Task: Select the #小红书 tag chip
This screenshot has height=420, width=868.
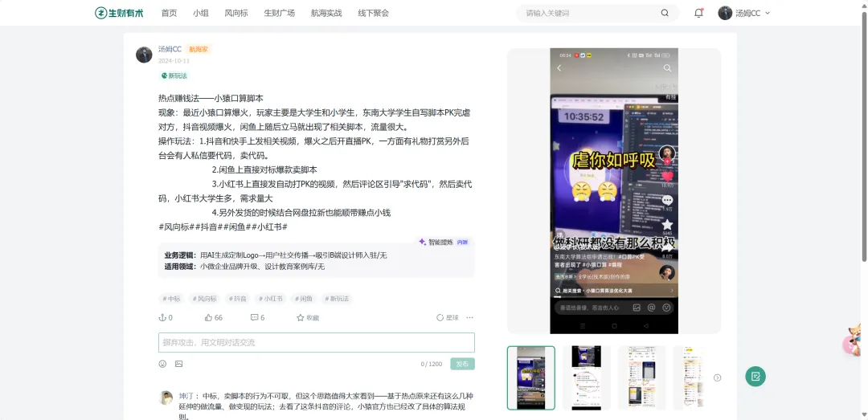Action: [x=270, y=299]
